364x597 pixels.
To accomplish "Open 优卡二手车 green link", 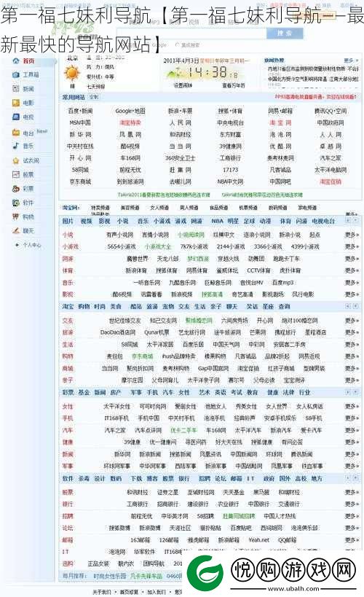I will [x=183, y=430].
